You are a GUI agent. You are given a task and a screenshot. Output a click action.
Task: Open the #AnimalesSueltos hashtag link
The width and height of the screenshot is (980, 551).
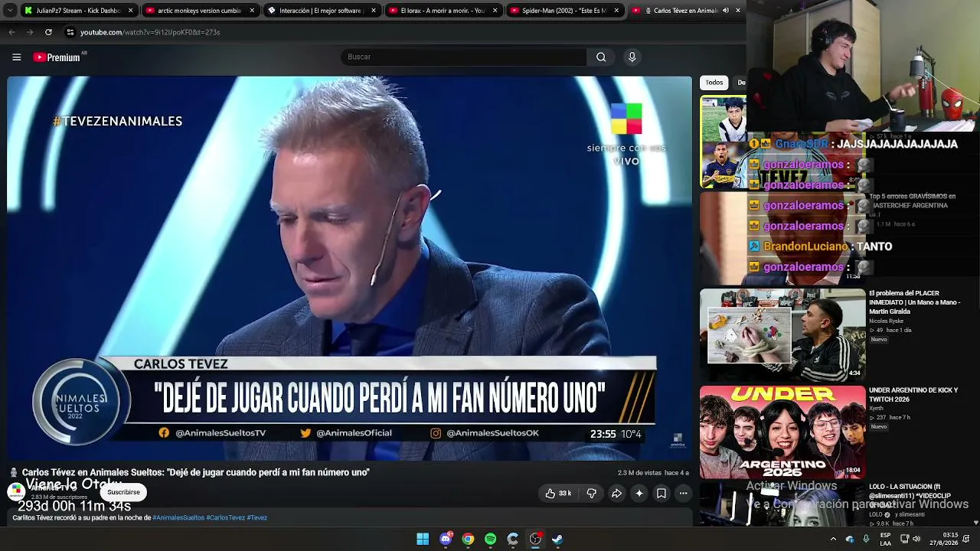(178, 517)
